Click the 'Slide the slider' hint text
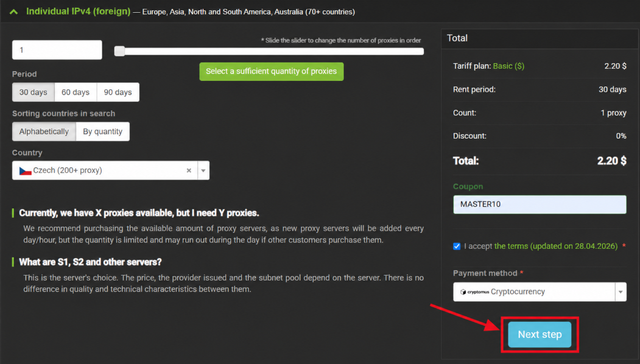Viewport: 640px width, 364px height. coord(341,40)
